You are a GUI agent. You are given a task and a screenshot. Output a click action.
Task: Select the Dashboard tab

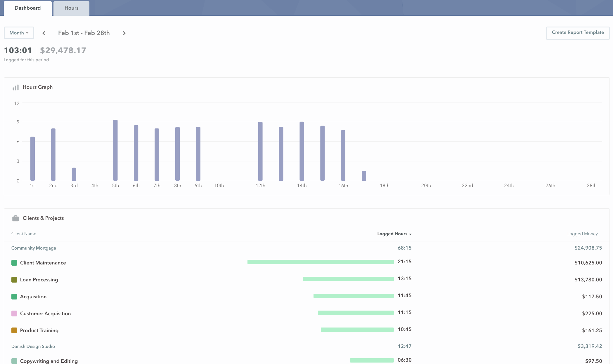click(x=28, y=8)
